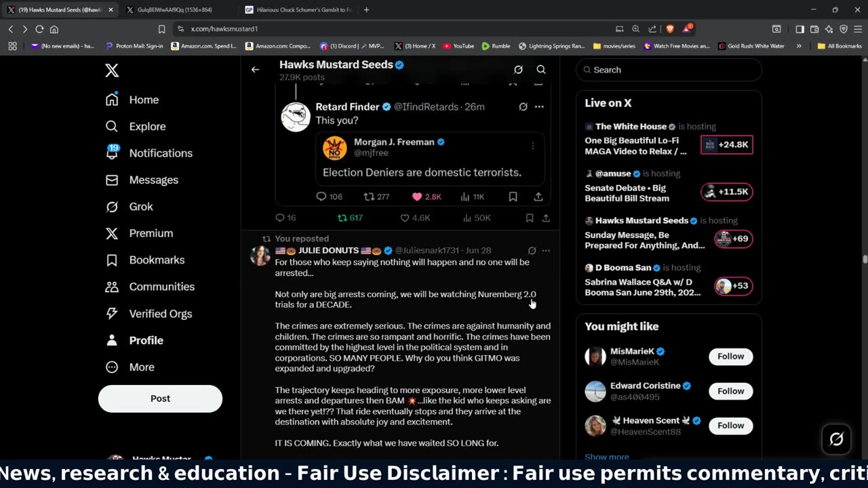Follow Edward Coristine
Screen dimensions: 868x488
tap(731, 391)
